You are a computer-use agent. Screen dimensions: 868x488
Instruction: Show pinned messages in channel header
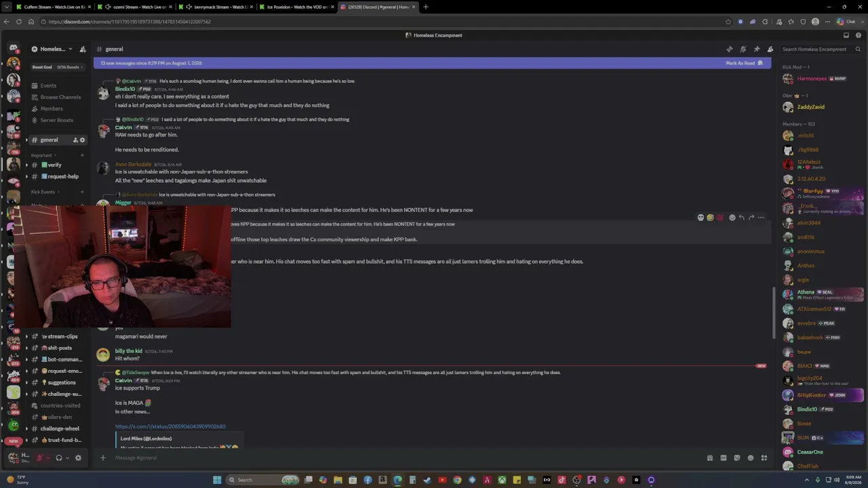click(x=757, y=49)
